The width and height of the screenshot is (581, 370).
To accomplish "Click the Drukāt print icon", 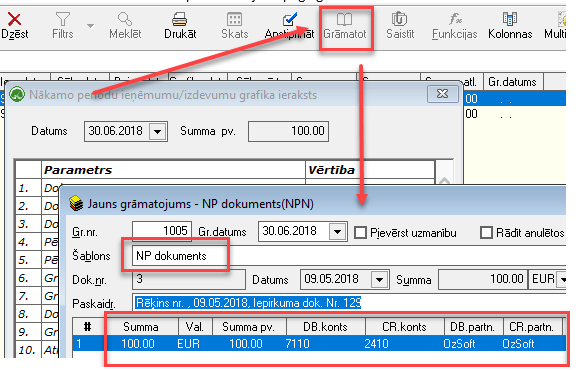I will (180, 19).
